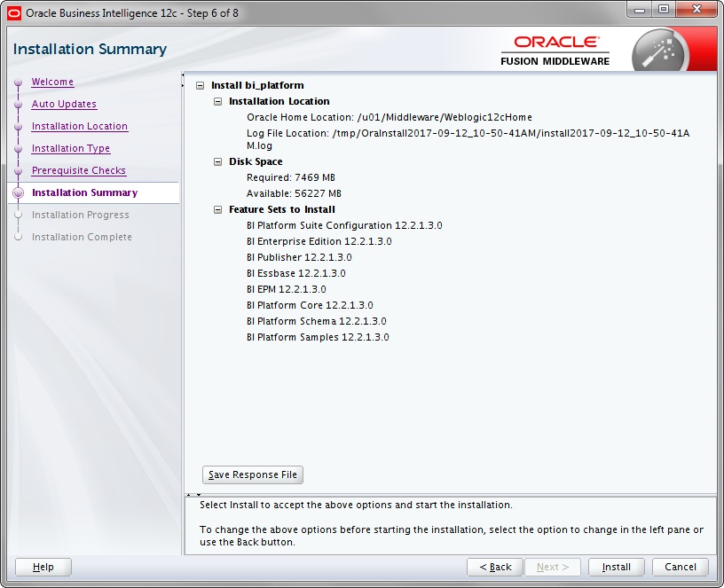Collapse the Install bi_platform tree node
The height and width of the screenshot is (588, 724).
pyautogui.click(x=200, y=85)
